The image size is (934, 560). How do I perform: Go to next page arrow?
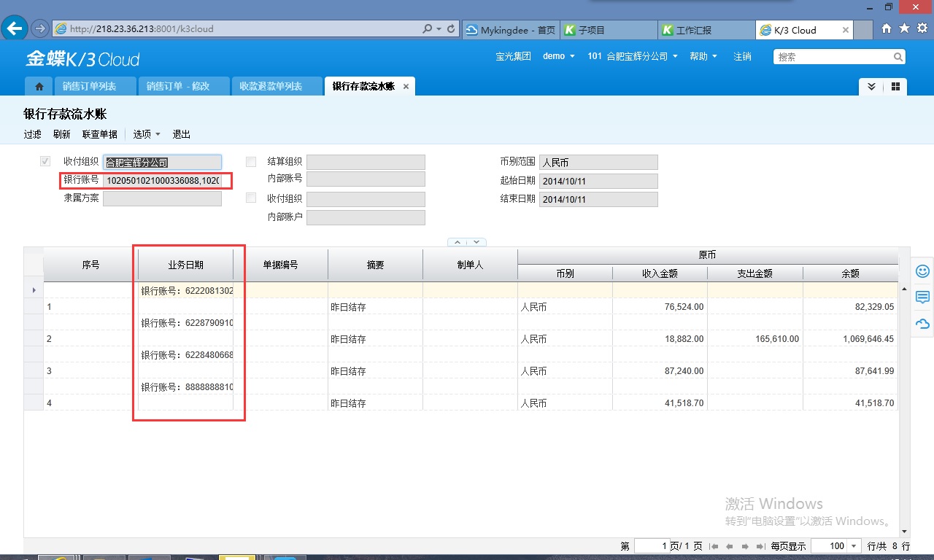[745, 546]
